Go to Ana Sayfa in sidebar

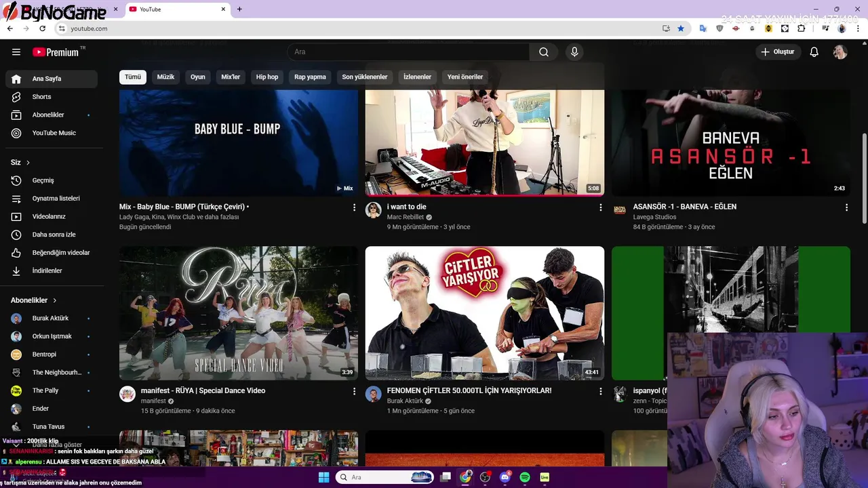point(52,79)
